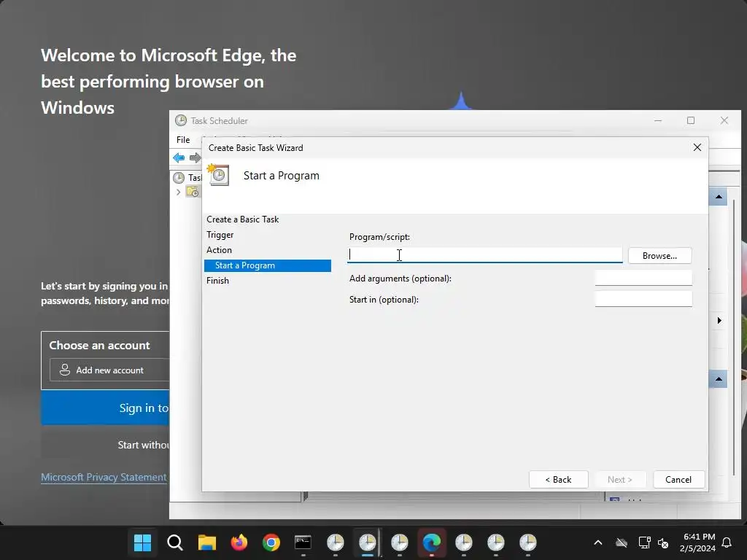Go to previous step with Back button

pos(558,480)
